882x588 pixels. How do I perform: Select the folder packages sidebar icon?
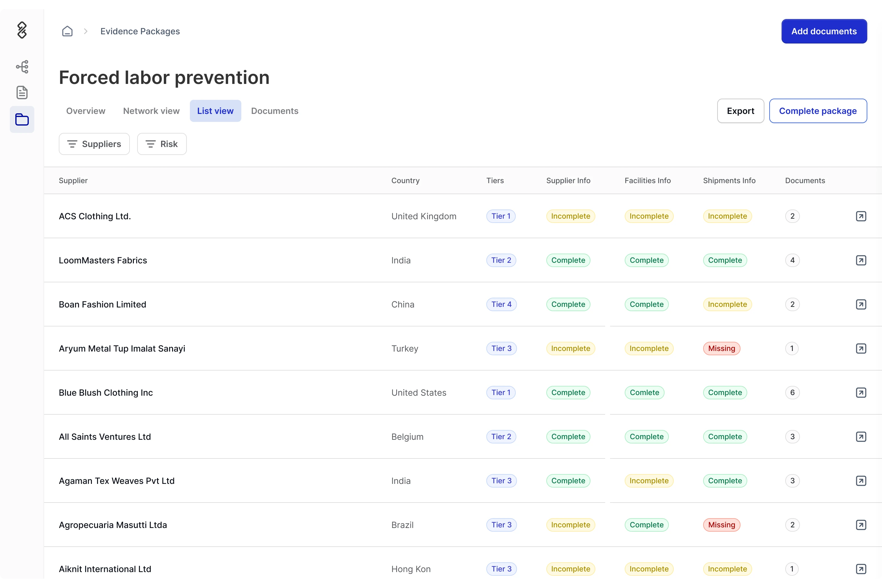[x=22, y=120]
